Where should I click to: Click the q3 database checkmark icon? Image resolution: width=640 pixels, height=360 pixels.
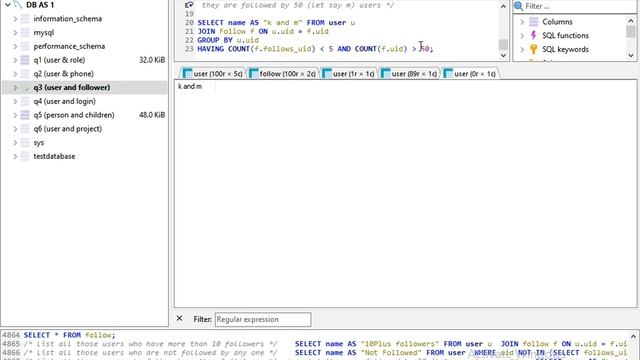click(27, 88)
